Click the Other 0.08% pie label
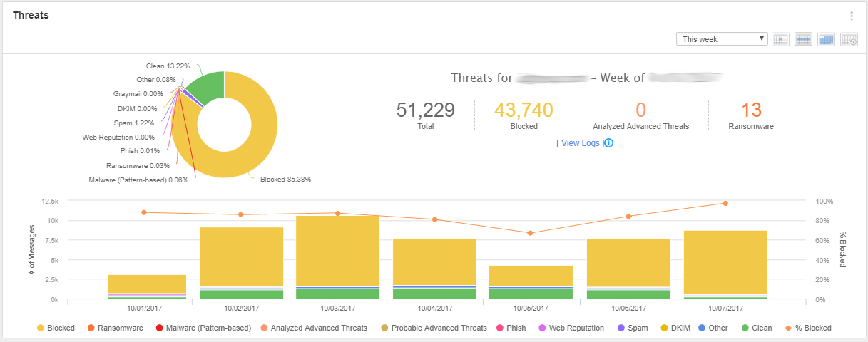 click(156, 79)
